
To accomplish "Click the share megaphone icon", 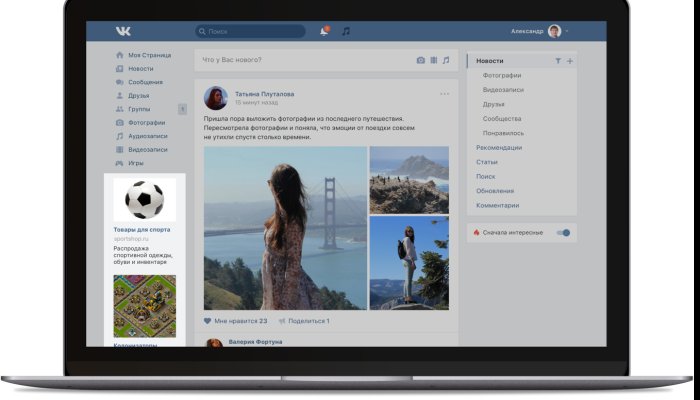I will point(282,321).
